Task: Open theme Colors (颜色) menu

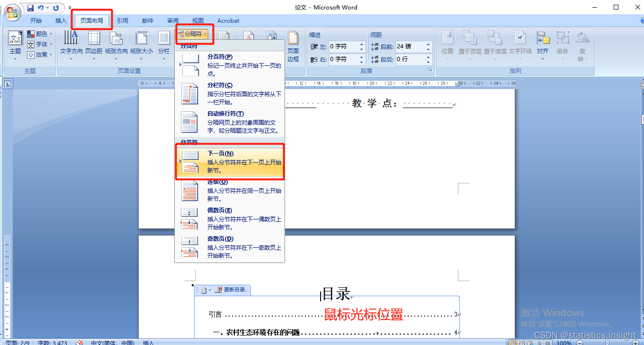Action: tap(40, 34)
